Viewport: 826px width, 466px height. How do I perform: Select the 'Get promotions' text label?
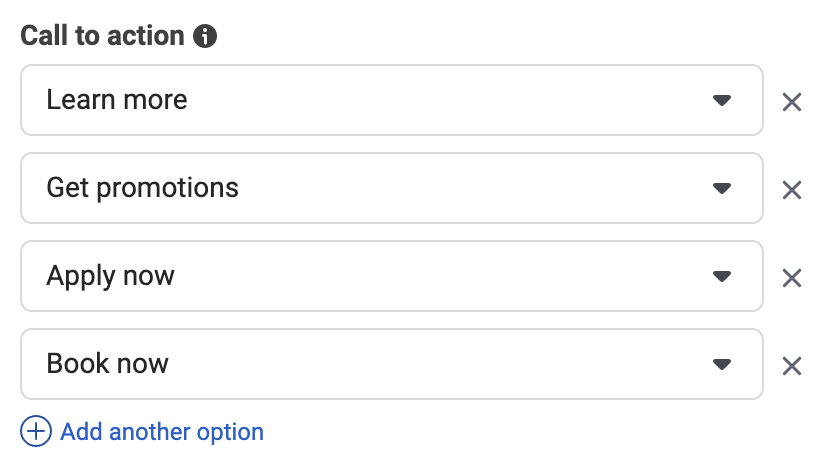click(x=142, y=189)
